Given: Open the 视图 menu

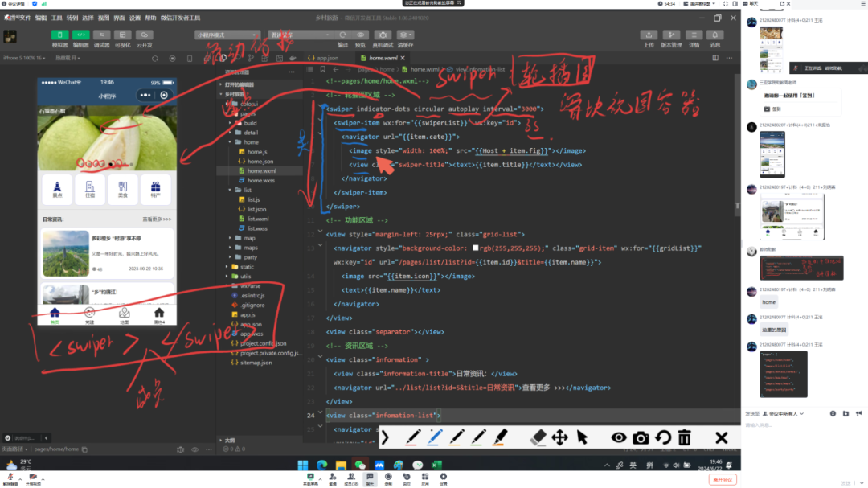Looking at the screenshot, I should (104, 18).
